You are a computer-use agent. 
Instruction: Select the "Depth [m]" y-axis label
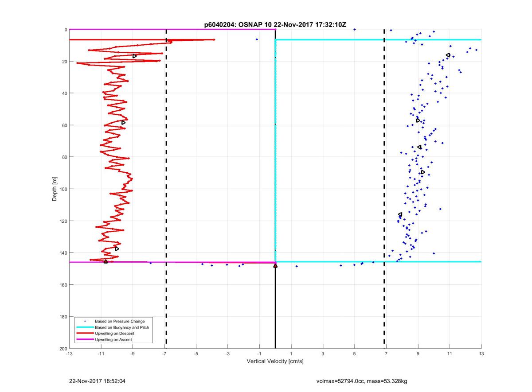[x=55, y=189]
